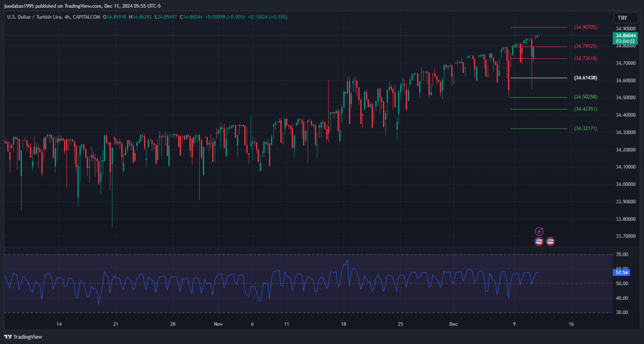
Task: Click the red 34.90705 resistance level label
Action: click(x=586, y=27)
